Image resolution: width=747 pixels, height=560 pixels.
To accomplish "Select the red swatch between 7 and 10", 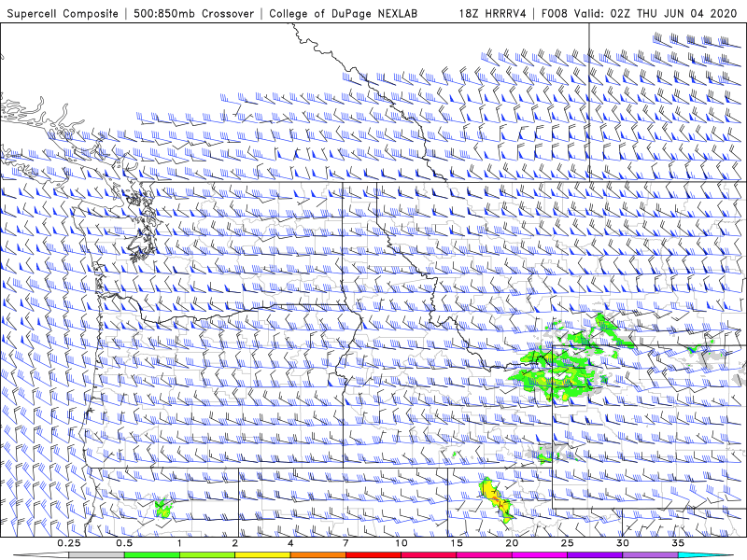I will point(373,555).
